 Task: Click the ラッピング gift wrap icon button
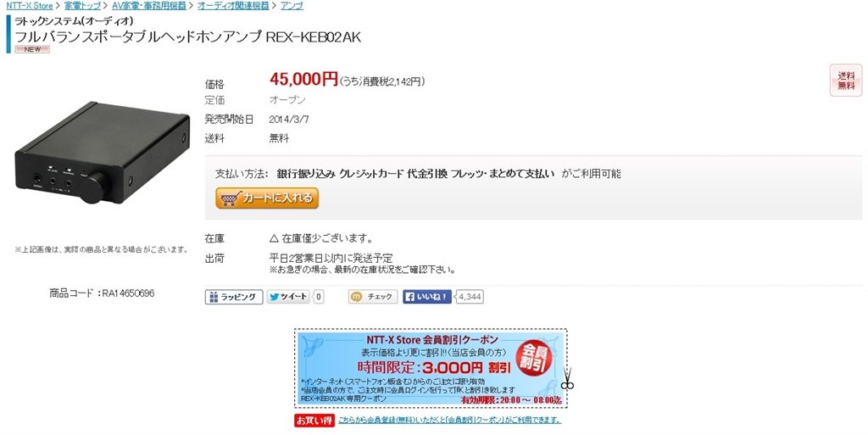234,297
